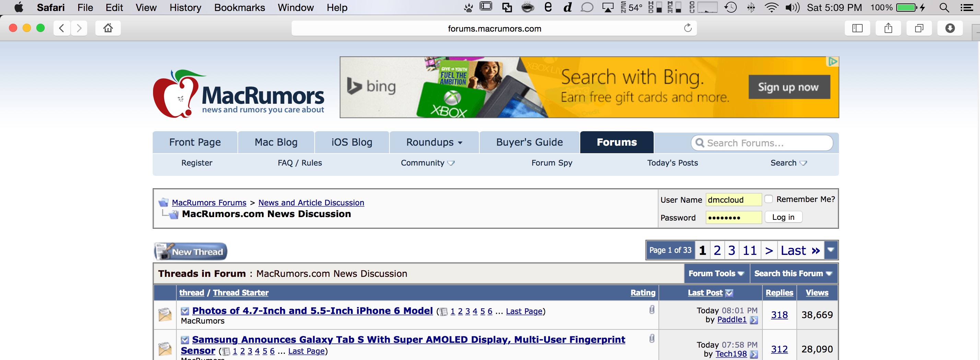Open Photos of iPhone 6 Model thread
The width and height of the screenshot is (980, 360).
click(x=312, y=311)
